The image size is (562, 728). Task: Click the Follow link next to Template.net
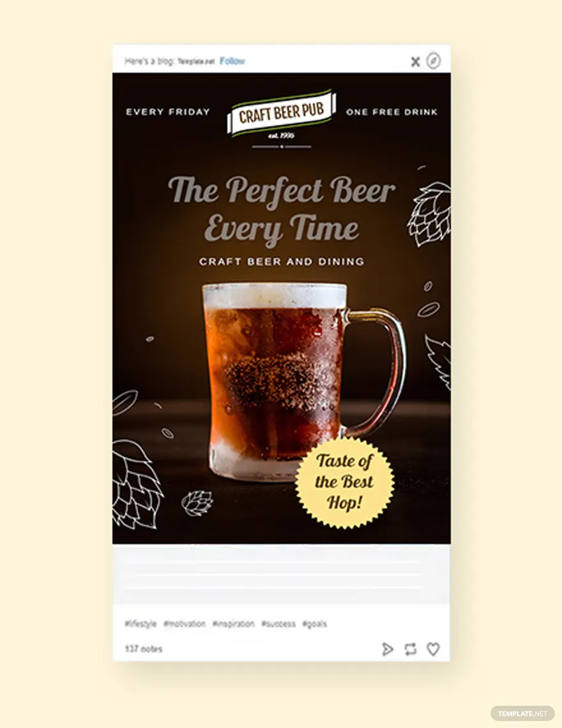point(232,61)
